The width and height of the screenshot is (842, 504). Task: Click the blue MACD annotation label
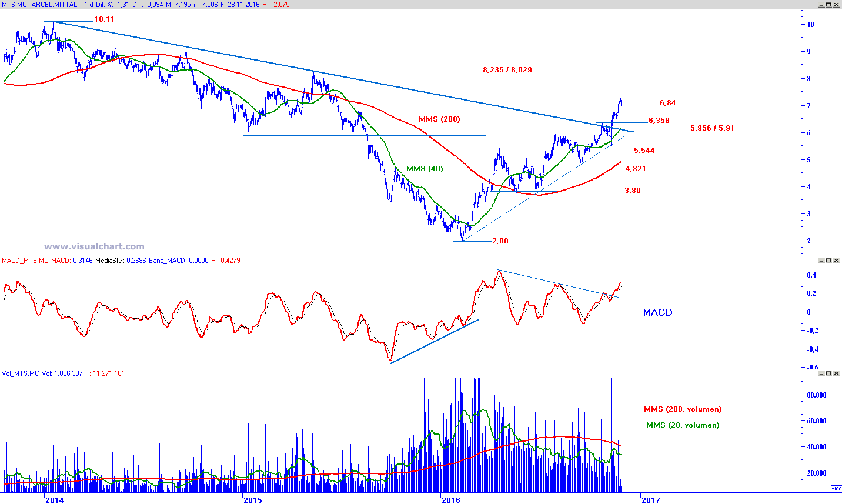pyautogui.click(x=657, y=312)
